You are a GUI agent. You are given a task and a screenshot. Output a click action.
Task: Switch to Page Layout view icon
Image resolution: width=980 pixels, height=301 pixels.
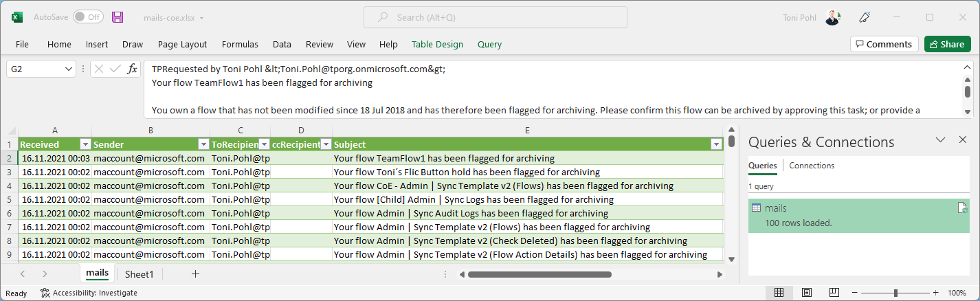pos(807,293)
